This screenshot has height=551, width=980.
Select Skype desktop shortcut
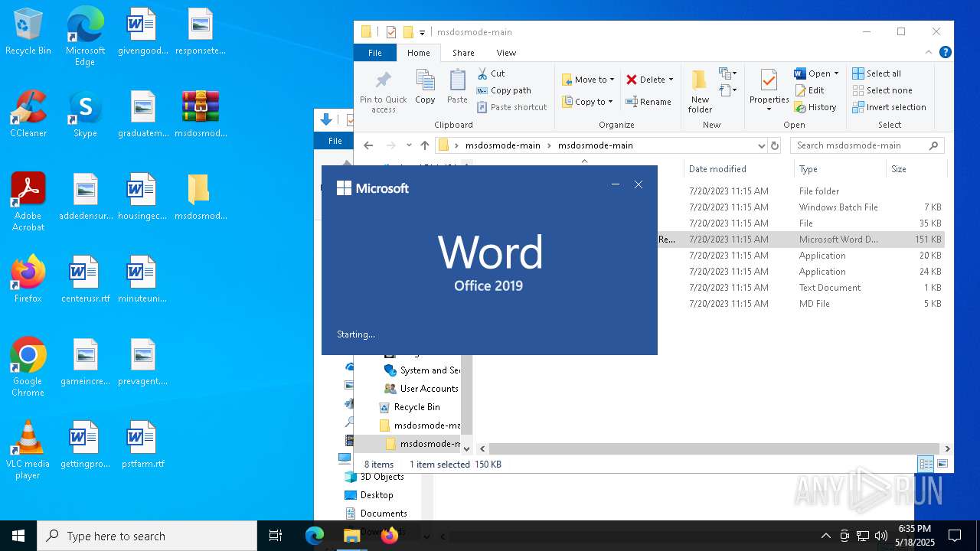click(x=85, y=115)
